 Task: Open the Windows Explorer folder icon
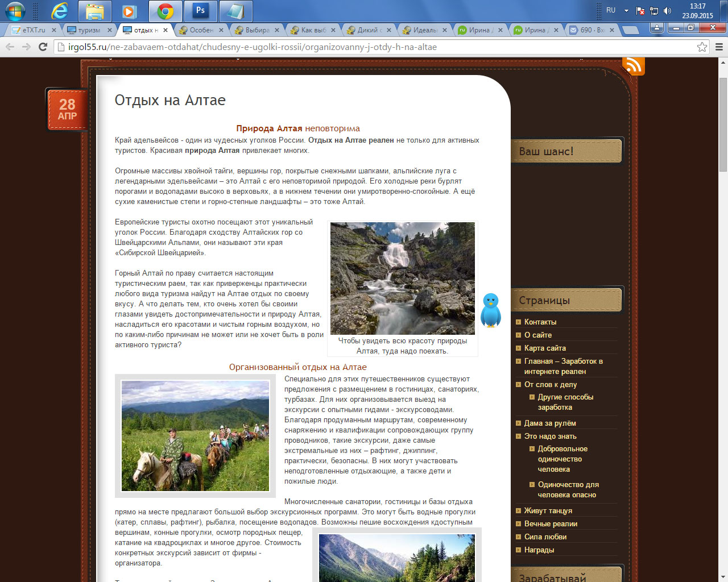95,11
